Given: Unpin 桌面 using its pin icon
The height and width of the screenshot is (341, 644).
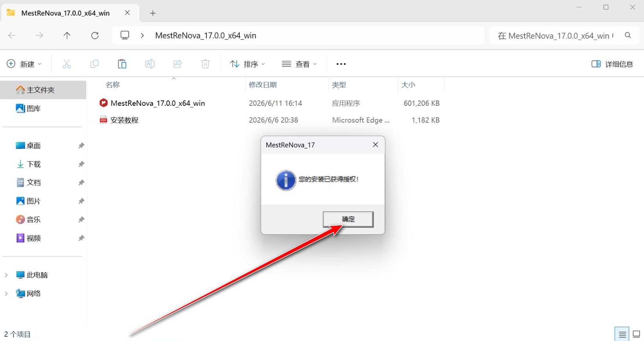Looking at the screenshot, I should click(81, 145).
